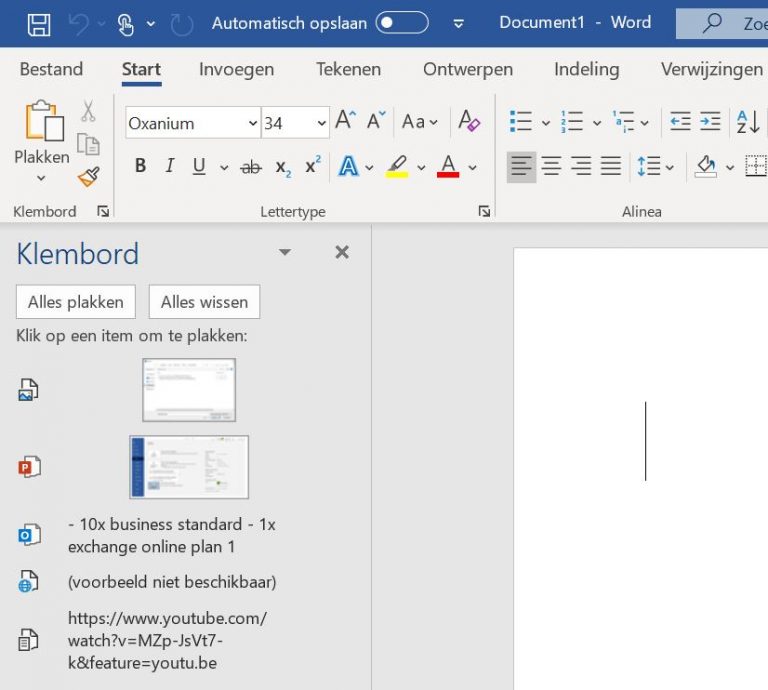The width and height of the screenshot is (768, 690).
Task: Toggle Underline formatting
Action: (199, 167)
